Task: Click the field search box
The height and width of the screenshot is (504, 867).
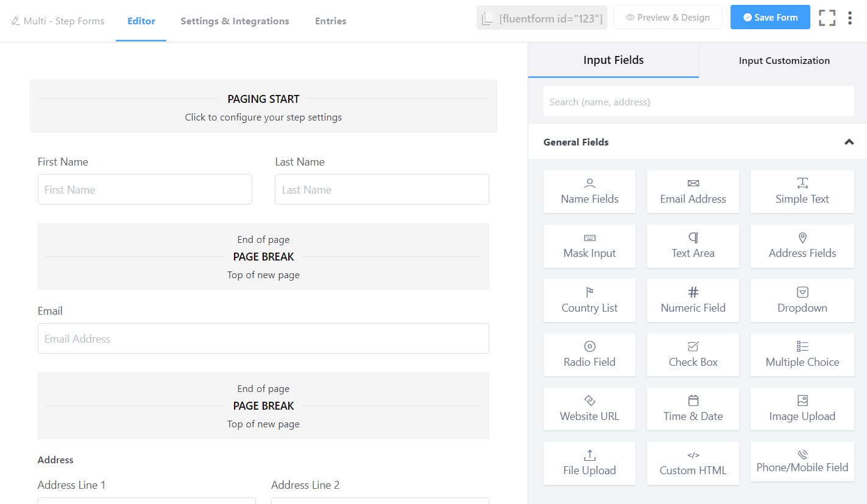Action: tap(698, 101)
